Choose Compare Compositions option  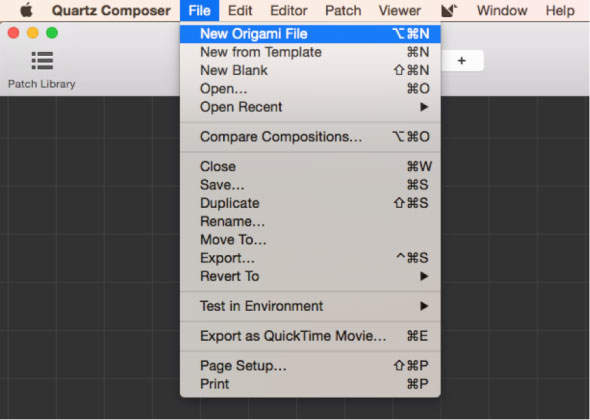pos(310,137)
